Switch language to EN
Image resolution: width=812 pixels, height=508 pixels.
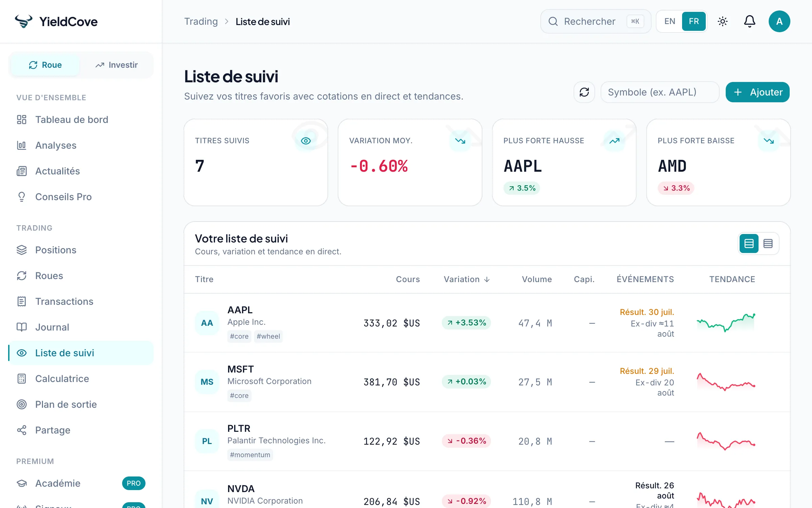tap(670, 21)
